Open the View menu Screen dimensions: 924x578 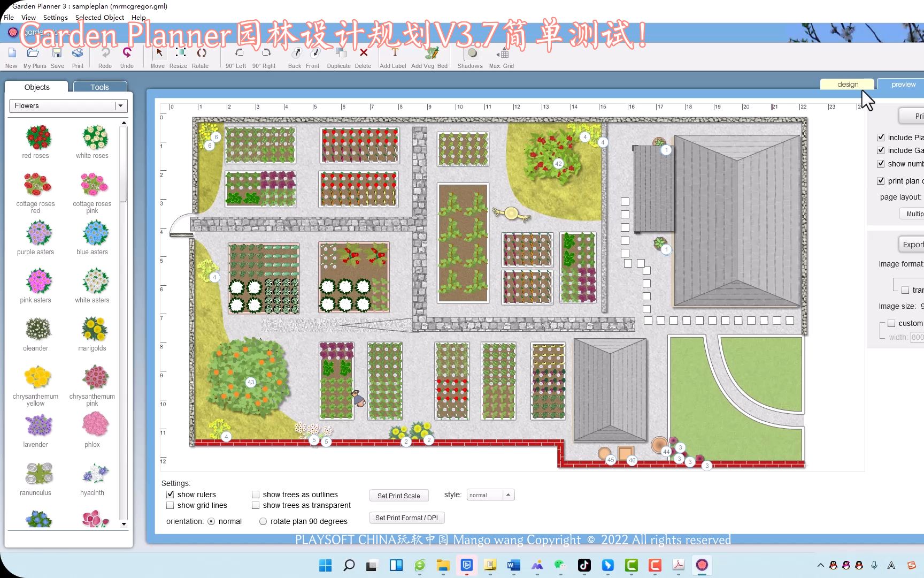coord(28,17)
